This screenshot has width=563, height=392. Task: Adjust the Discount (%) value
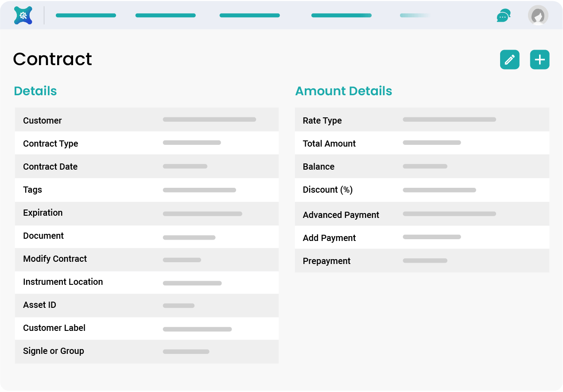coord(439,190)
